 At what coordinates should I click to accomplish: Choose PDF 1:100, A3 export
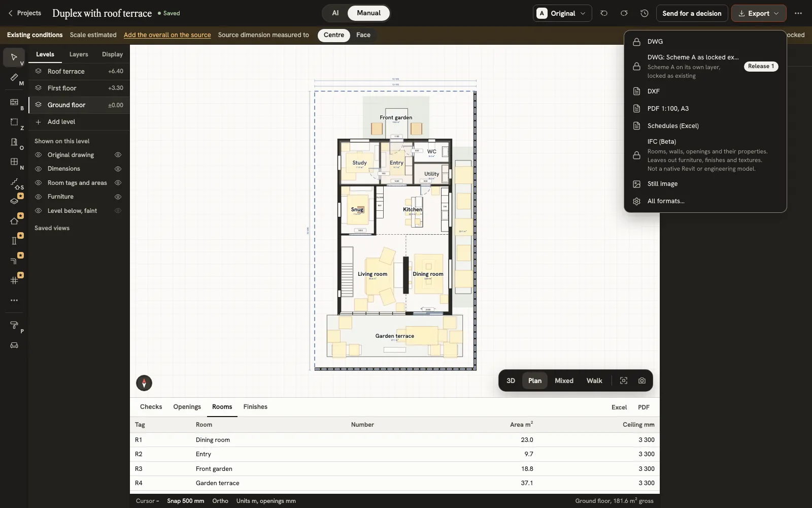pos(705,109)
